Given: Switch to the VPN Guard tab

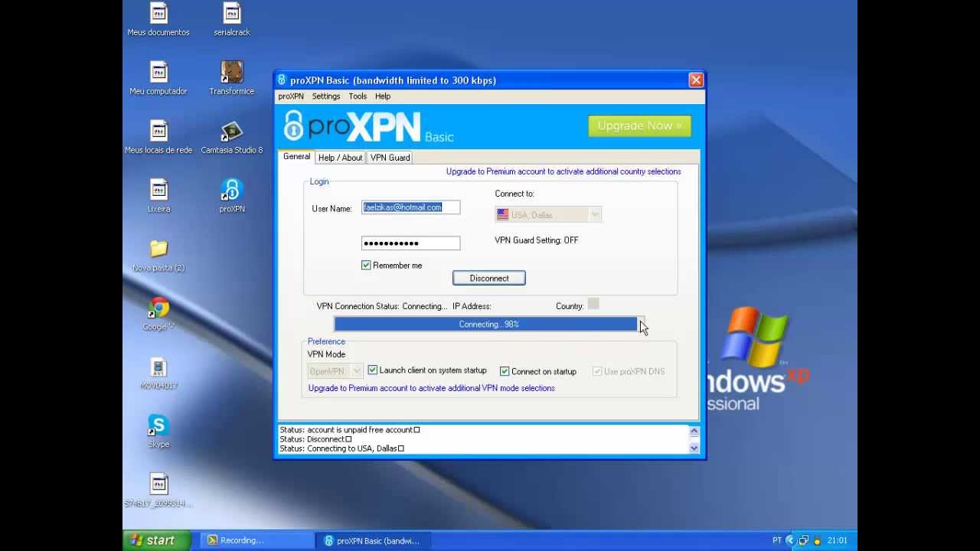Looking at the screenshot, I should [x=390, y=158].
